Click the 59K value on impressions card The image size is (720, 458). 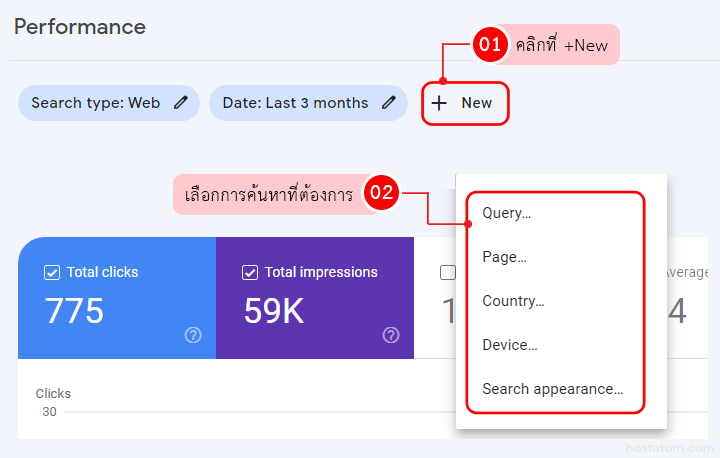click(x=274, y=311)
